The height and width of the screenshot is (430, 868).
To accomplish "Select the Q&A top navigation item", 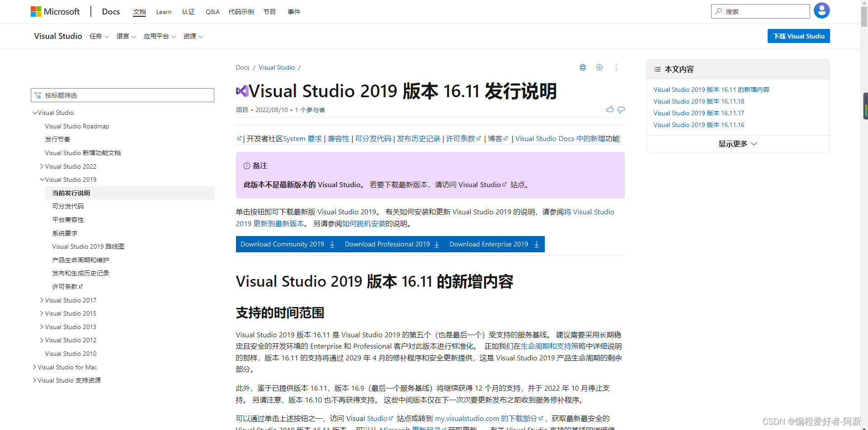I will tap(212, 12).
